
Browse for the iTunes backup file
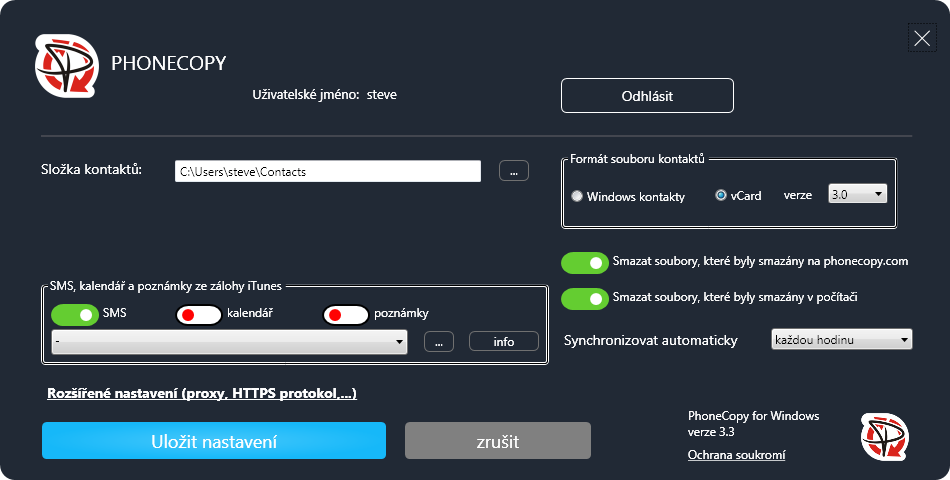[438, 342]
